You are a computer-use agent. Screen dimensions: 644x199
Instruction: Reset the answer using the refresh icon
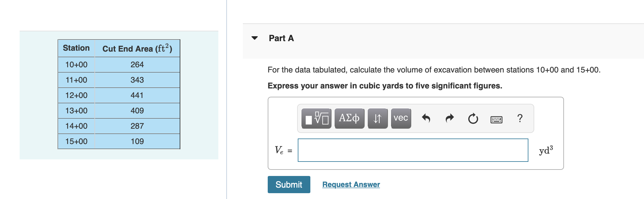(473, 118)
